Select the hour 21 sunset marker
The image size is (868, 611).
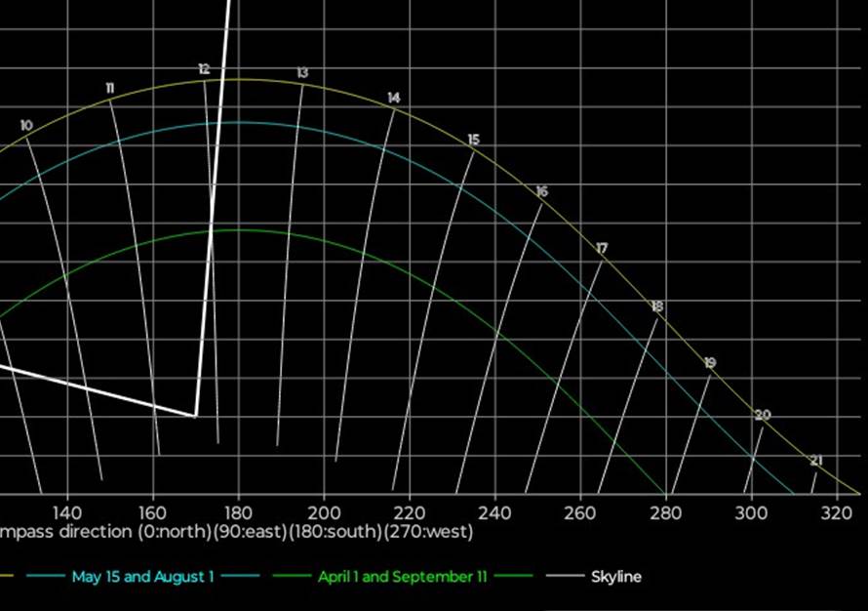point(815,461)
